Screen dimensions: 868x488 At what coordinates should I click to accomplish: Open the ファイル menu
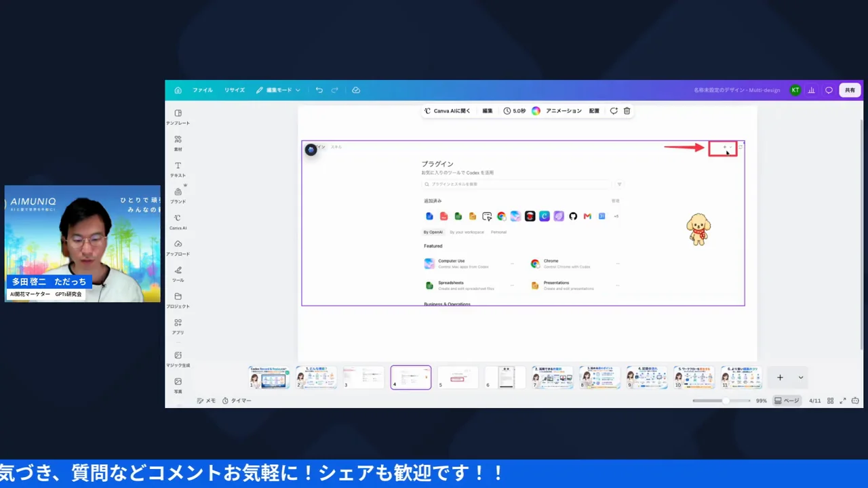pyautogui.click(x=202, y=90)
